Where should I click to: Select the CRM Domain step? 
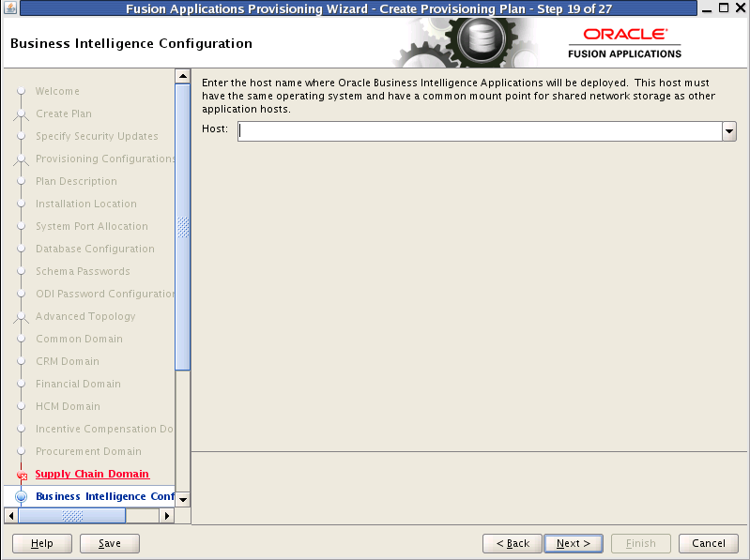click(x=68, y=361)
